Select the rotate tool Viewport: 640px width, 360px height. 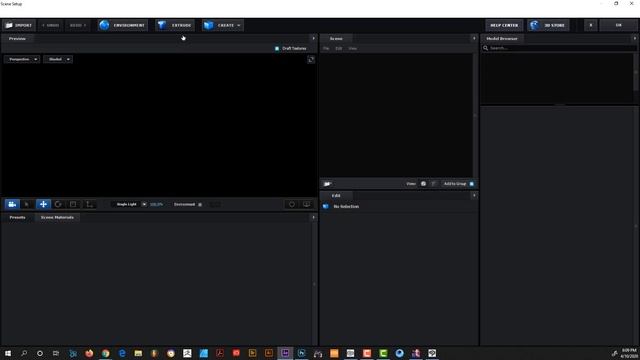pyautogui.click(x=58, y=204)
